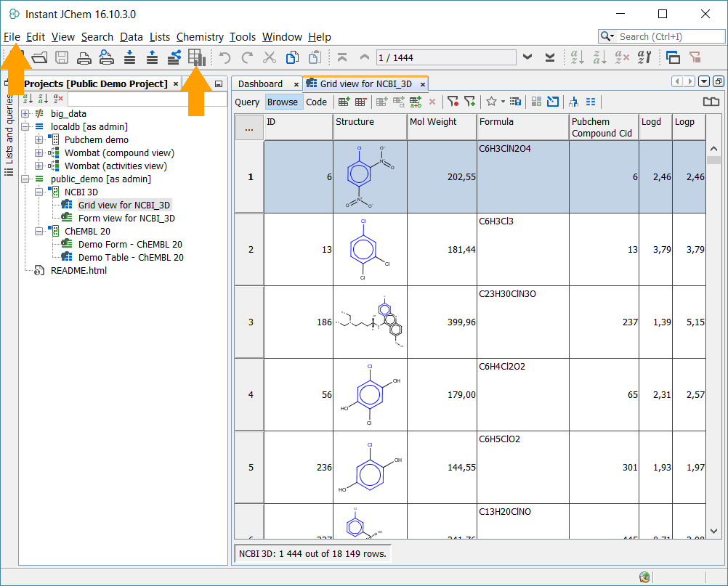Click the Undo arrow in the toolbar
Image resolution: width=728 pixels, height=586 pixels.
pyautogui.click(x=225, y=57)
